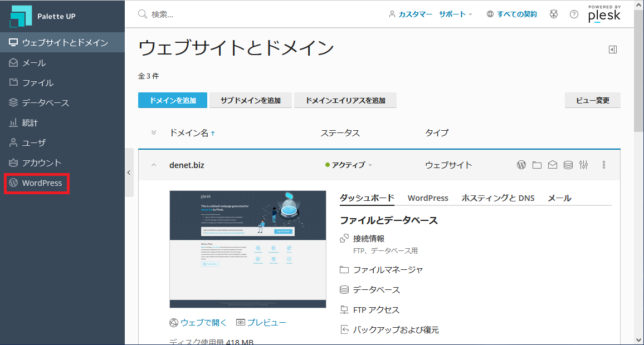This screenshot has height=345, width=644.
Task: Switch to the ホスティングと DNS tab
Action: (498, 198)
